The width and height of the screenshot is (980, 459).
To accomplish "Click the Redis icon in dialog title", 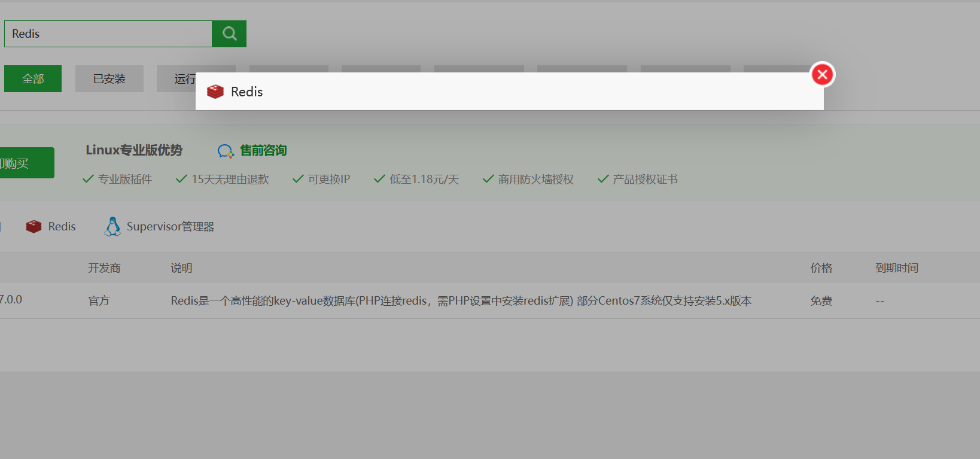I will point(215,92).
